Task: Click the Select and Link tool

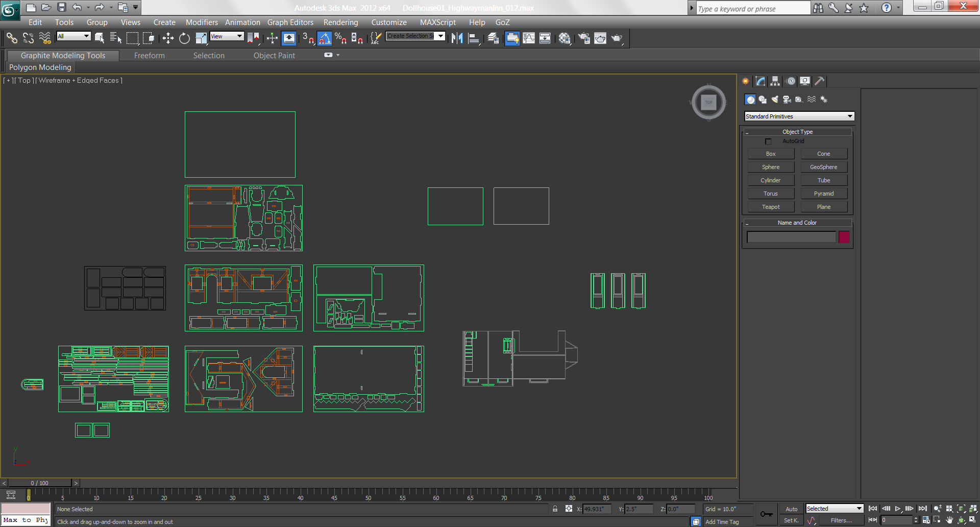Action: point(12,38)
